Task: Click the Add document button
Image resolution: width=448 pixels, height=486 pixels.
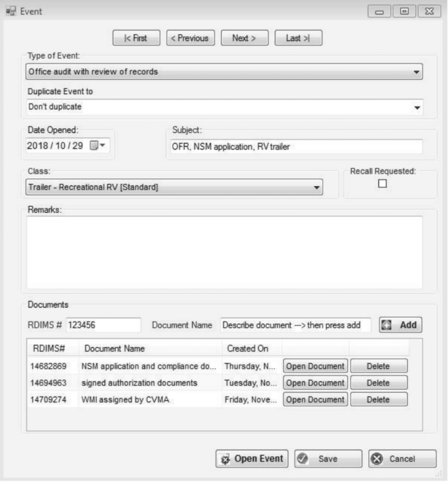Action: pyautogui.click(x=400, y=325)
